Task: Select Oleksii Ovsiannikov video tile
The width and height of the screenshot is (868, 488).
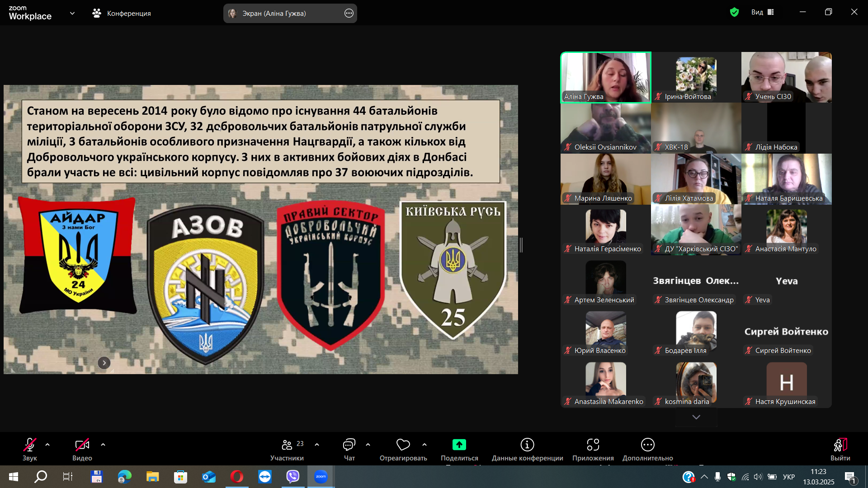Action: [x=606, y=128]
